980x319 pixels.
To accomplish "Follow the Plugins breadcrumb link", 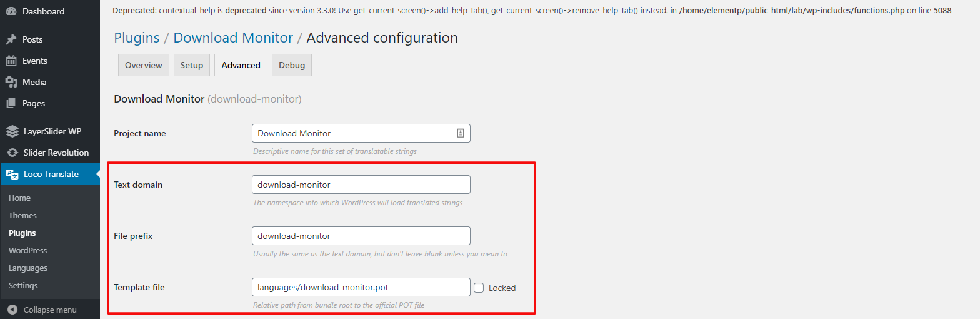I will (136, 38).
